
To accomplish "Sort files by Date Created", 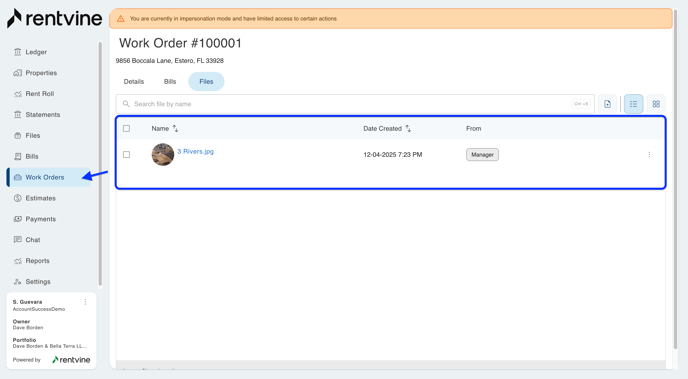I will (387, 129).
